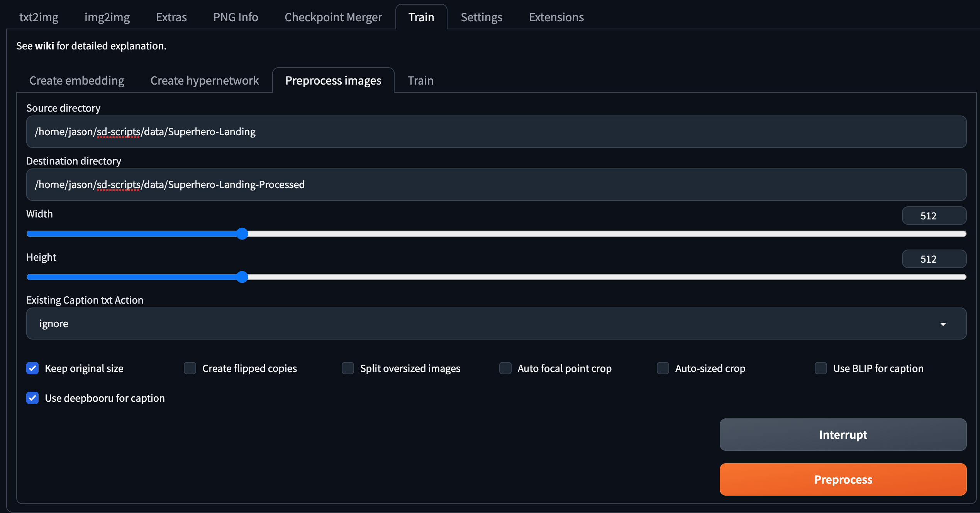This screenshot has height=513, width=980.
Task: Open the wiki link
Action: (x=44, y=46)
